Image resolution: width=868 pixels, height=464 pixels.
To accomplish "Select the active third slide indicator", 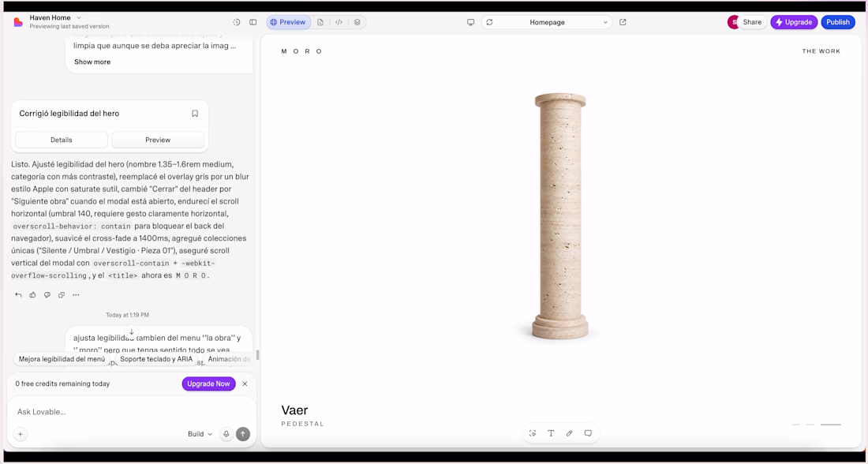I will coord(830,425).
